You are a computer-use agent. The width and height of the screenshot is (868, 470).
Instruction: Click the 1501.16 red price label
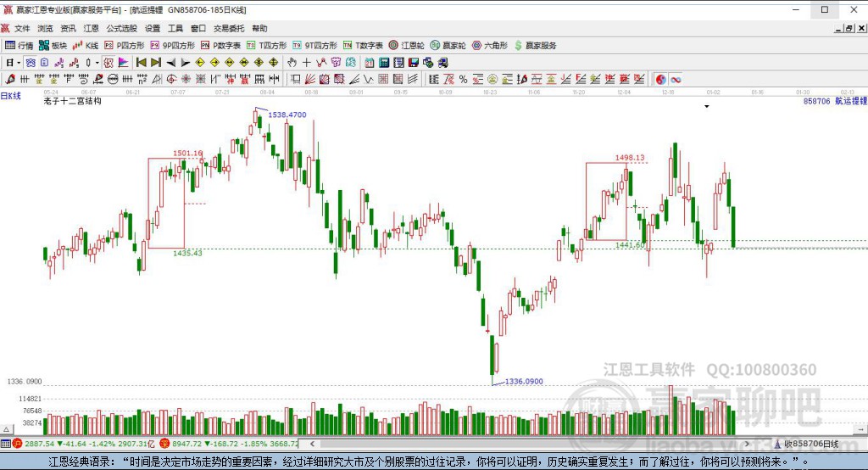pos(187,153)
